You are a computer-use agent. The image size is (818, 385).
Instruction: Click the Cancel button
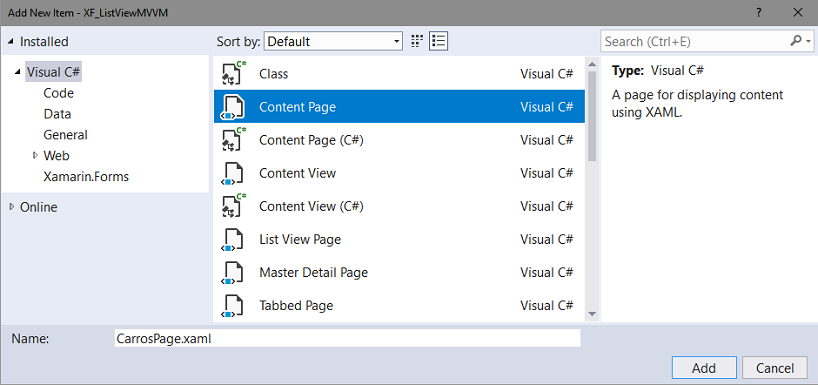click(775, 368)
